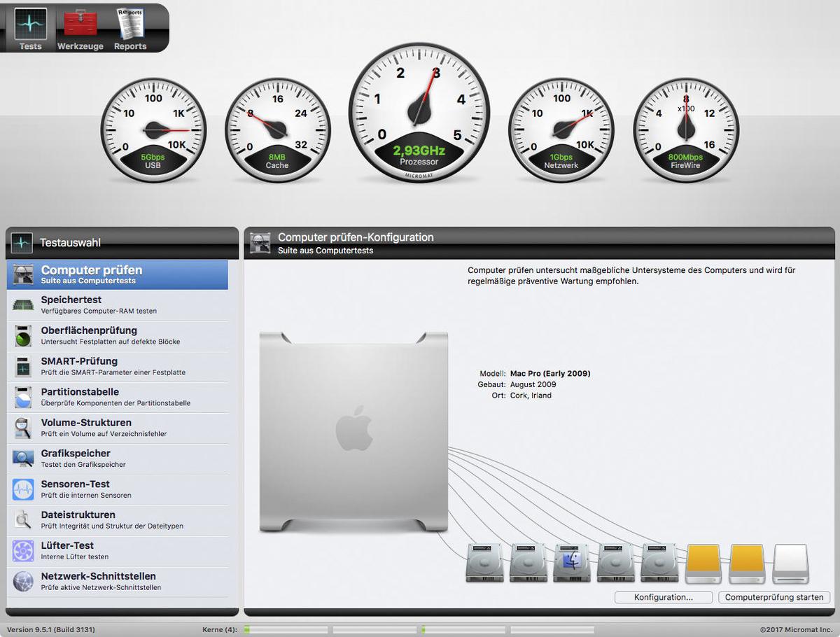The image size is (840, 637).
Task: Click the Testauswahl panel header icon
Action: (22, 243)
